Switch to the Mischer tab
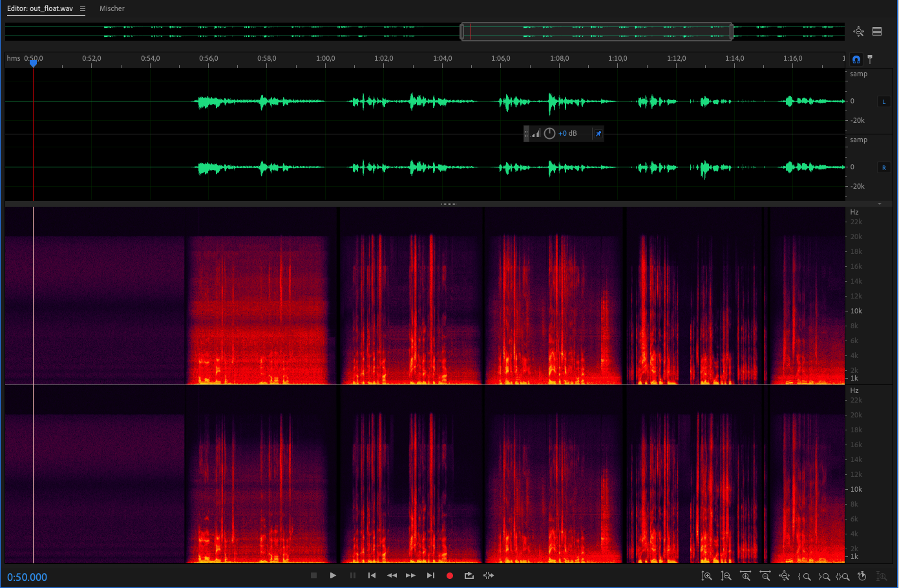This screenshot has width=899, height=588. (112, 9)
